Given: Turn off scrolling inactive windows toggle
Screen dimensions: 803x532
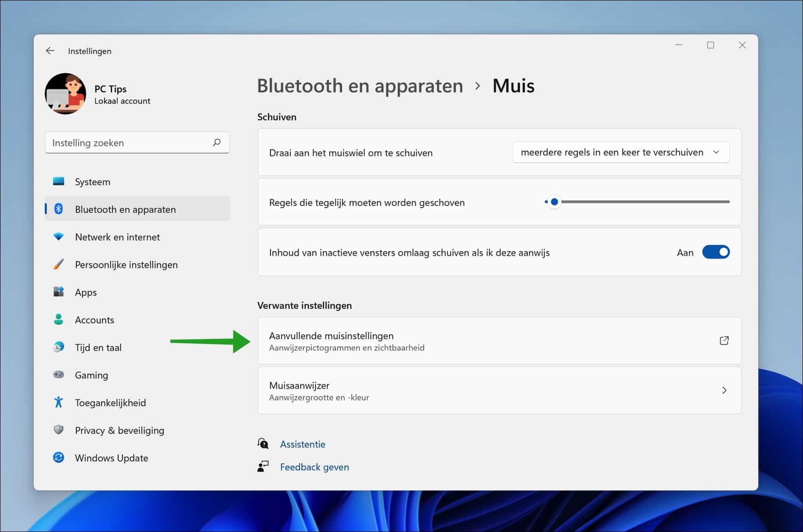Looking at the screenshot, I should (x=716, y=252).
